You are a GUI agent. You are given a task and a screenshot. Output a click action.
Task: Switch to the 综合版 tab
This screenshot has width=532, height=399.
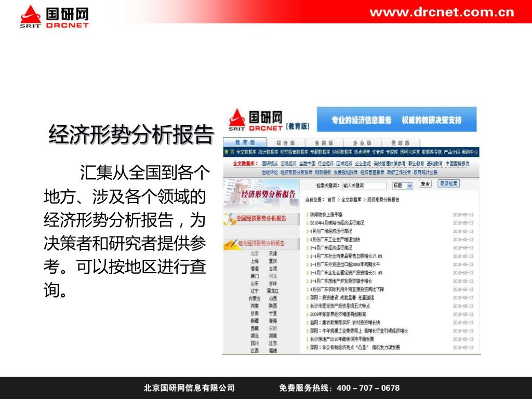point(286,143)
